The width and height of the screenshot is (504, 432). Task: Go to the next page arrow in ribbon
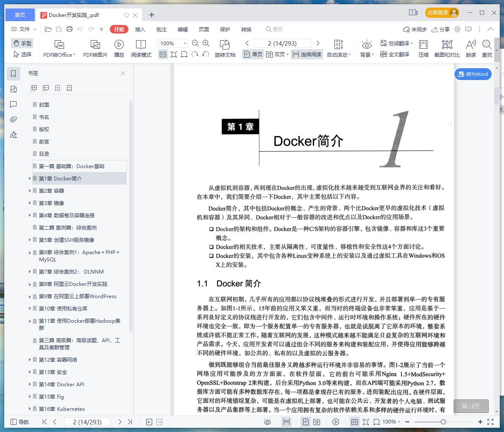318,43
